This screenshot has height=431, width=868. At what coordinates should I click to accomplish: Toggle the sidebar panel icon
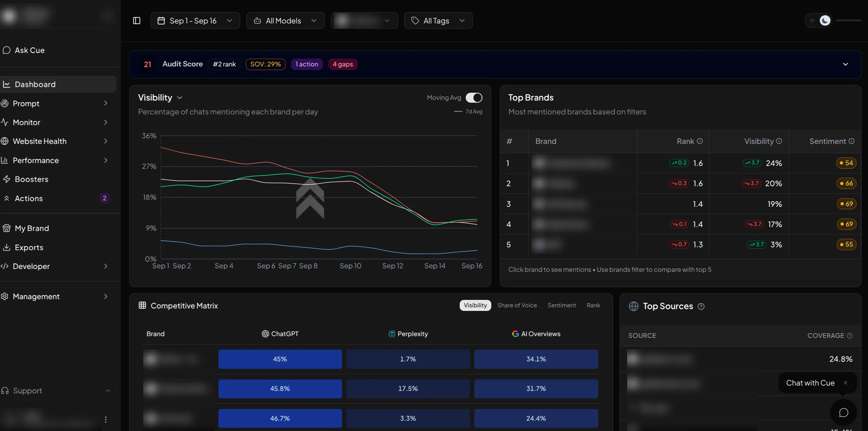[x=136, y=21]
